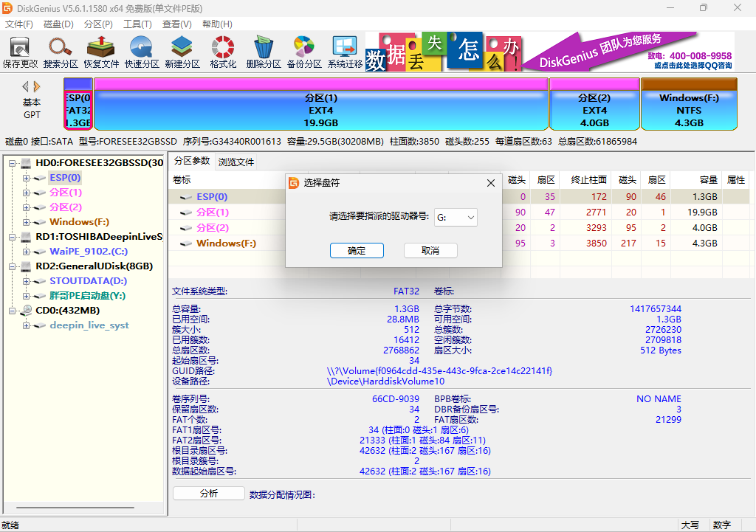The height and width of the screenshot is (532, 756).
Task: Open the drive letter G: dropdown
Action: tap(456, 218)
